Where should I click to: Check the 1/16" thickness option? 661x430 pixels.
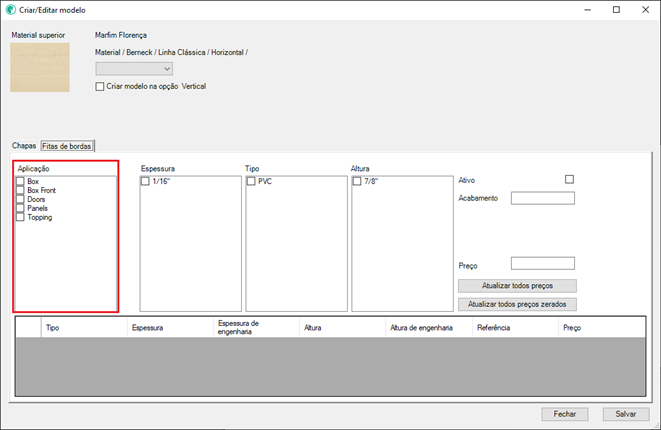[145, 181]
